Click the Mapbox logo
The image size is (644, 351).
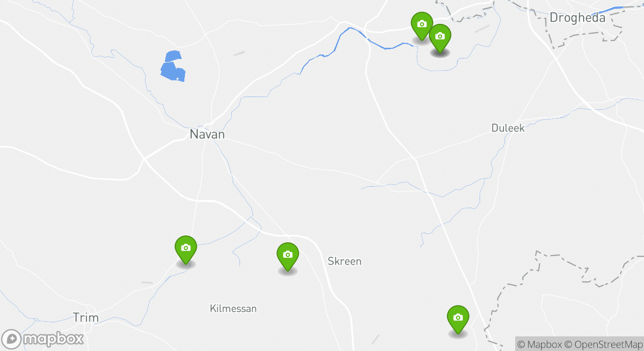tap(42, 339)
